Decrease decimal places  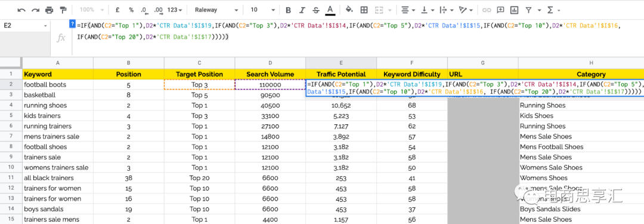[144, 10]
